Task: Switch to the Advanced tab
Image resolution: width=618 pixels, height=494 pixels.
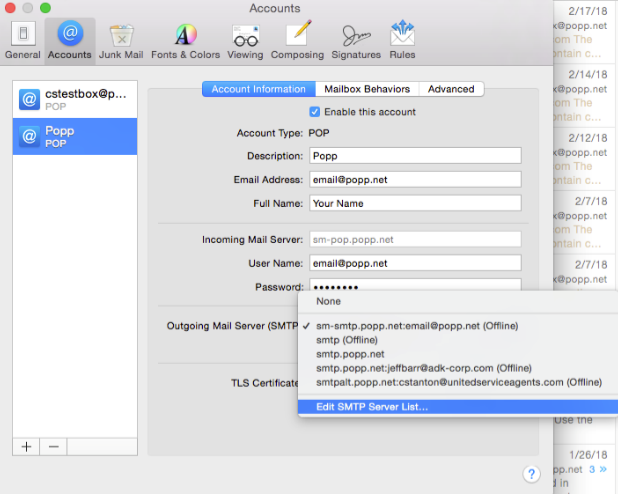Action: [x=451, y=89]
